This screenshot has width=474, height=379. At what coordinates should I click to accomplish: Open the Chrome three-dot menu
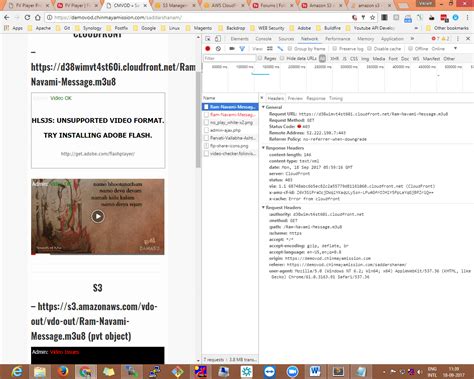468,17
